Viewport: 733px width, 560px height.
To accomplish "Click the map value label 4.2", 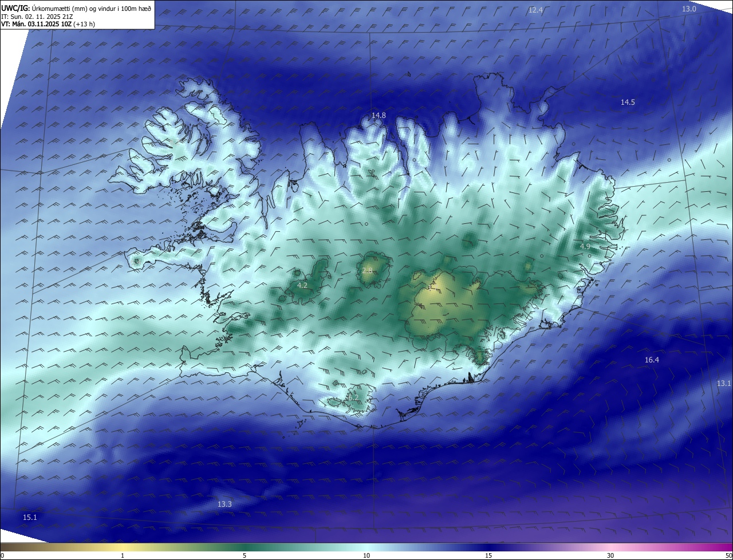I will coord(302,285).
